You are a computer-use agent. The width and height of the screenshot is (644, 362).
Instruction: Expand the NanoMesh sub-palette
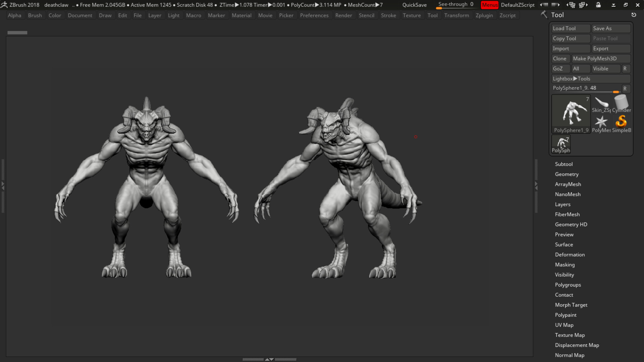[568, 194]
